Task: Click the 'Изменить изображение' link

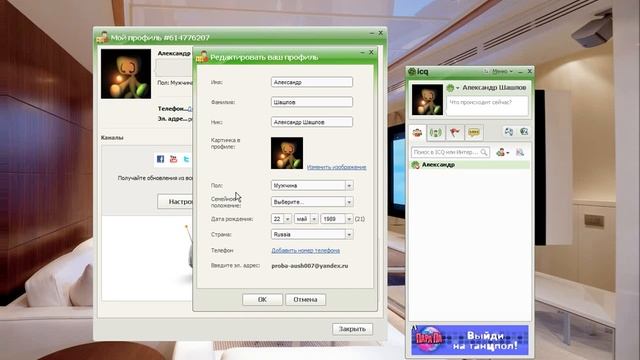Action: [336, 167]
